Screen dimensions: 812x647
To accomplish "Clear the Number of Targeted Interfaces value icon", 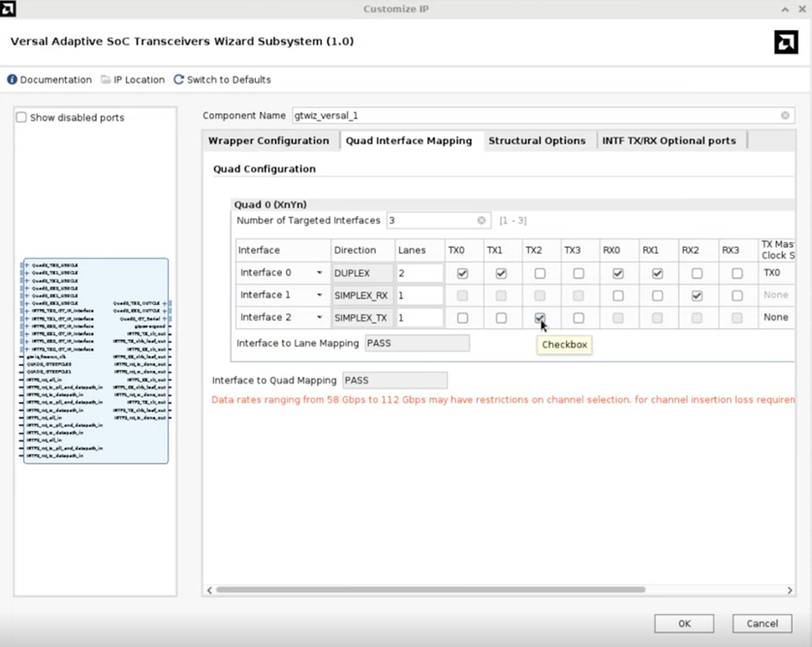I will pos(481,221).
